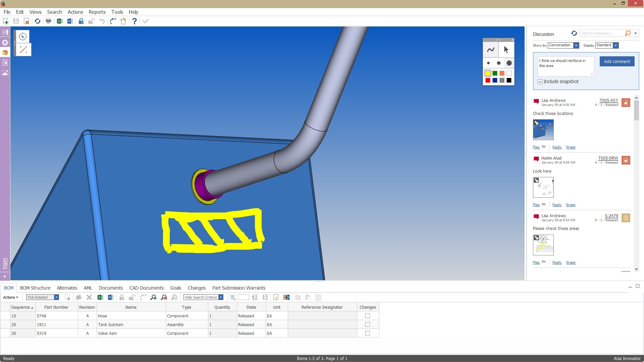Click the Export to Excel icon in top toolbar
This screenshot has width=644, height=362.
pos(60,21)
